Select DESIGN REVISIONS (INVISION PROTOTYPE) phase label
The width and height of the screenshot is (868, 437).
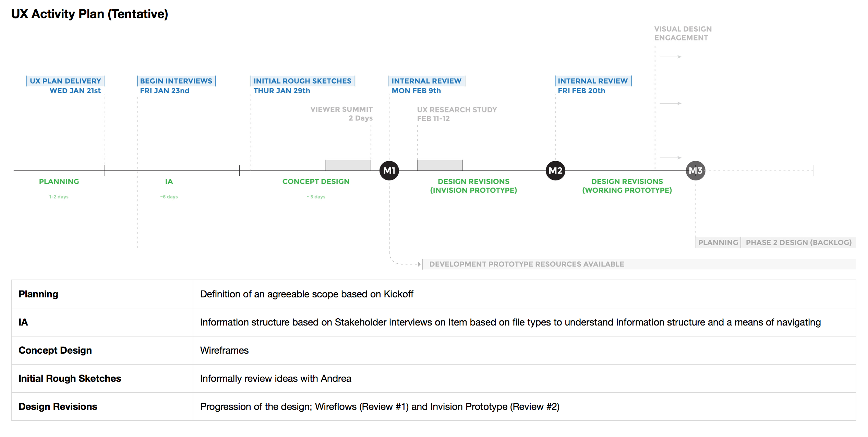coord(473,186)
